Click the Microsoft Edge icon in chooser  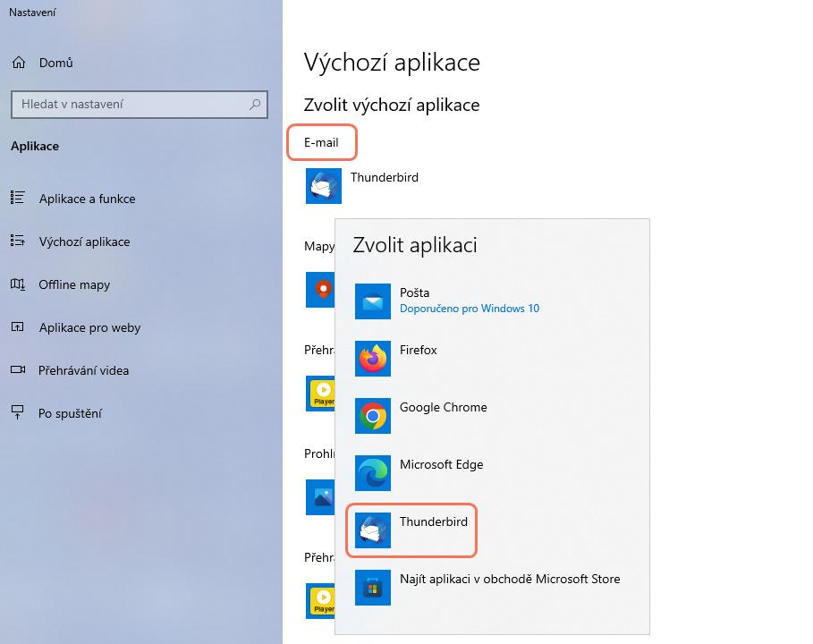coord(373,473)
